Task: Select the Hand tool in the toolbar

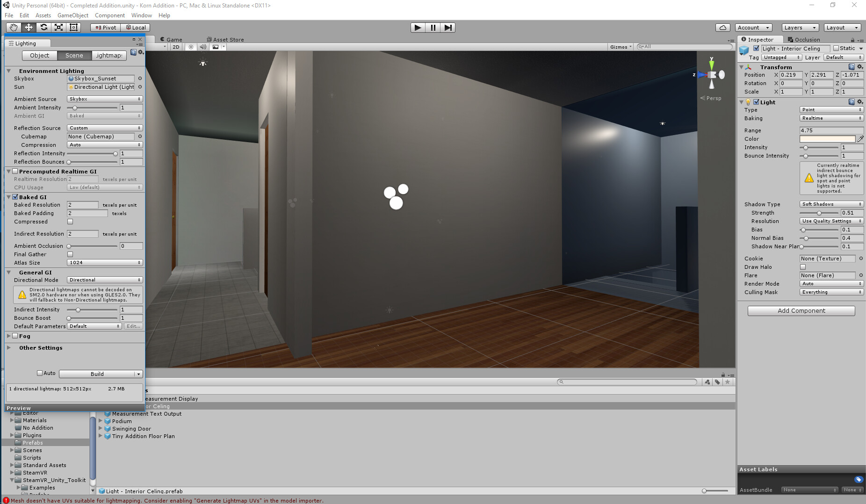Action: coord(13,27)
